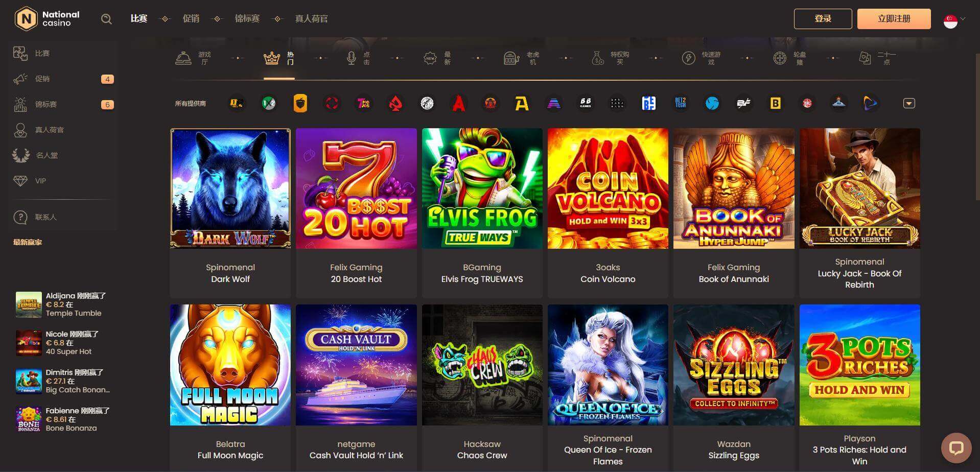Open the Full Moon Magic game thumbnail

click(x=230, y=365)
